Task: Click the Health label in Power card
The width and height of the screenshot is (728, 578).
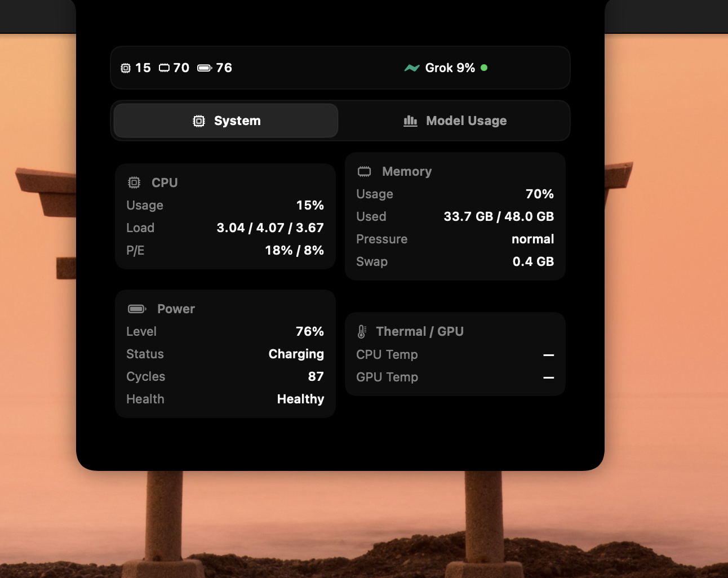Action: [145, 399]
